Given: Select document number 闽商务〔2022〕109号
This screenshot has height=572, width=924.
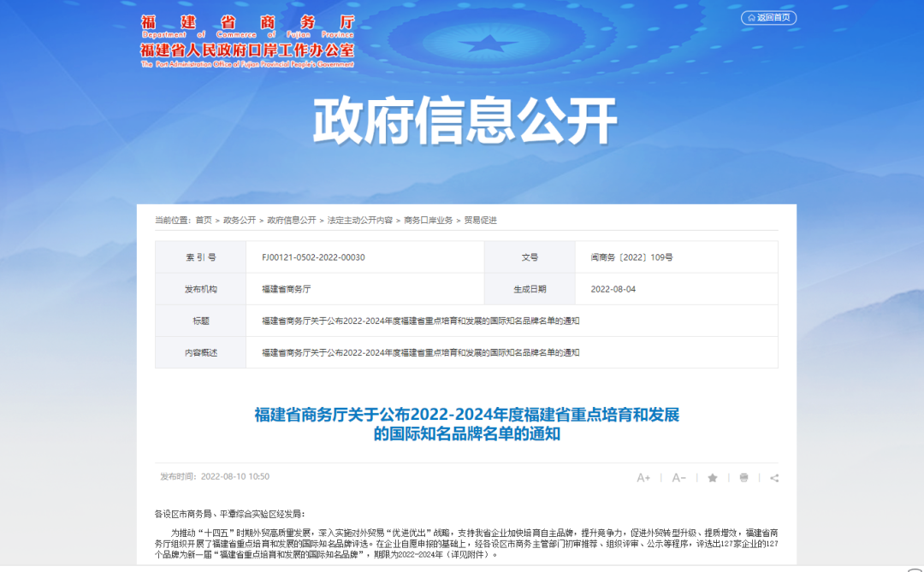Looking at the screenshot, I should click(631, 257).
